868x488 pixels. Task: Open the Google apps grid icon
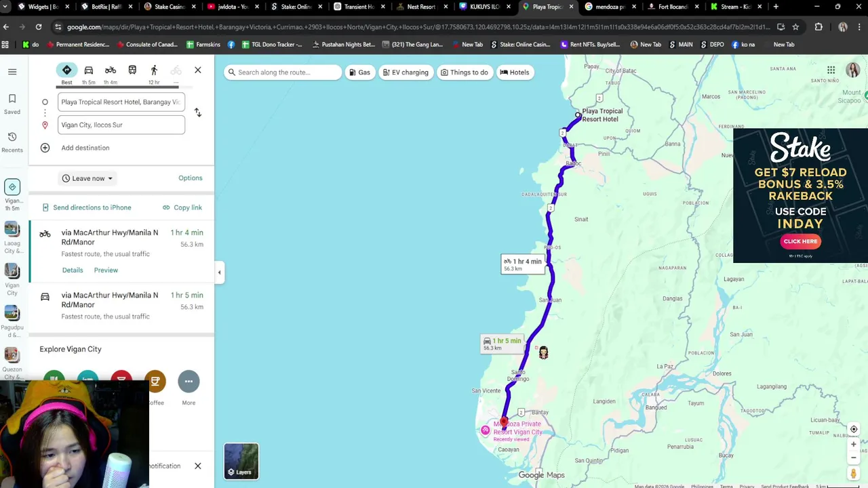pos(831,70)
